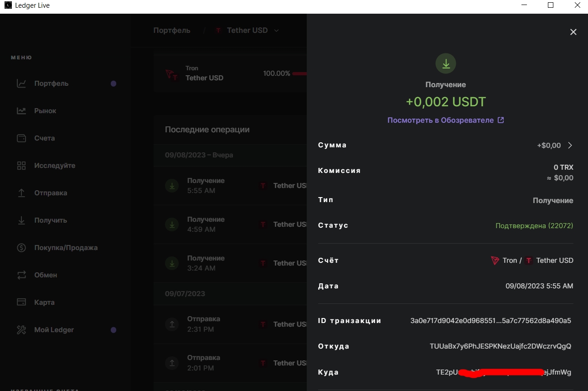Screen dimensions: 588x391
Task: Click send icon of 2:31 PM operation
Action: 172,324
